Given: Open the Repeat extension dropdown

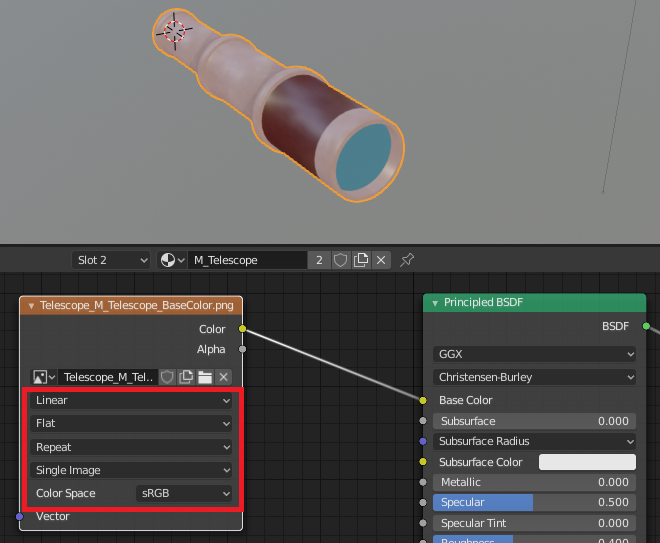Looking at the screenshot, I should 131,447.
